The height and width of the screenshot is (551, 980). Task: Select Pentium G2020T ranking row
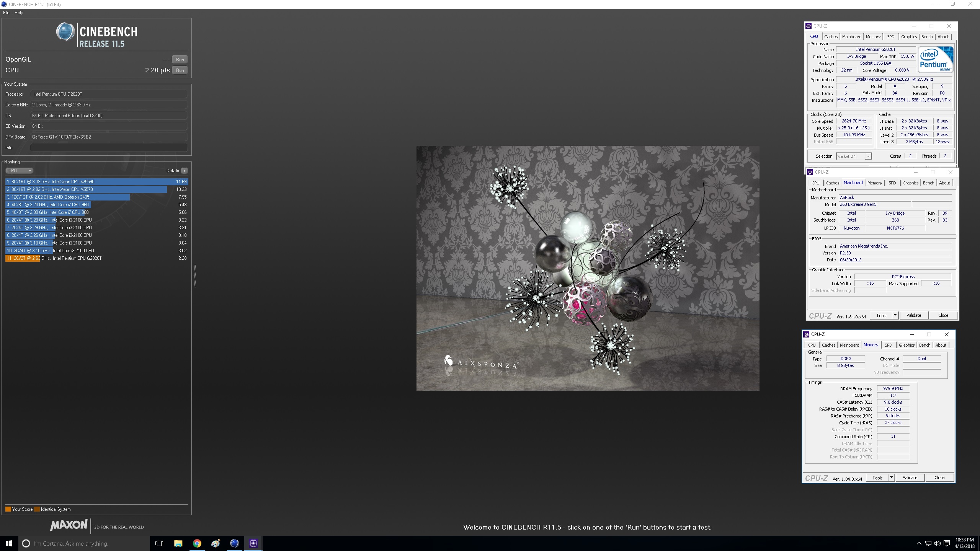tap(96, 258)
